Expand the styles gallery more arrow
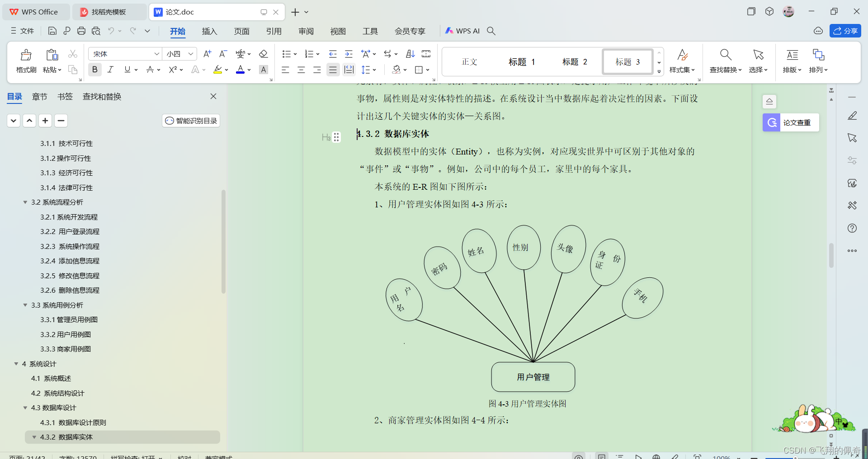Screen dimensions: 868x459 click(x=659, y=71)
